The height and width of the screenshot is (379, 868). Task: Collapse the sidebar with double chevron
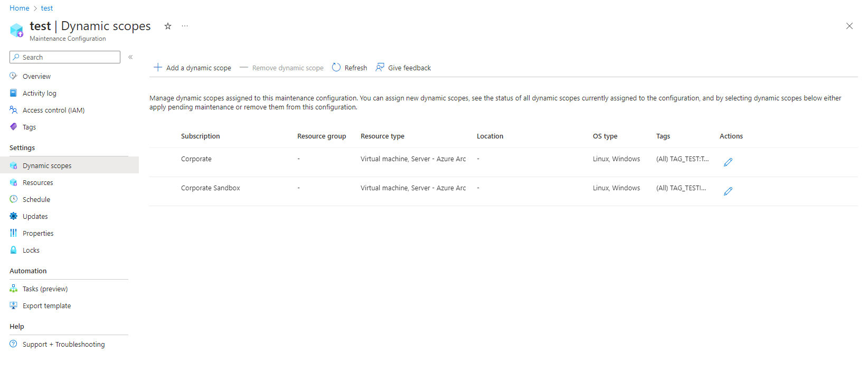click(x=130, y=57)
